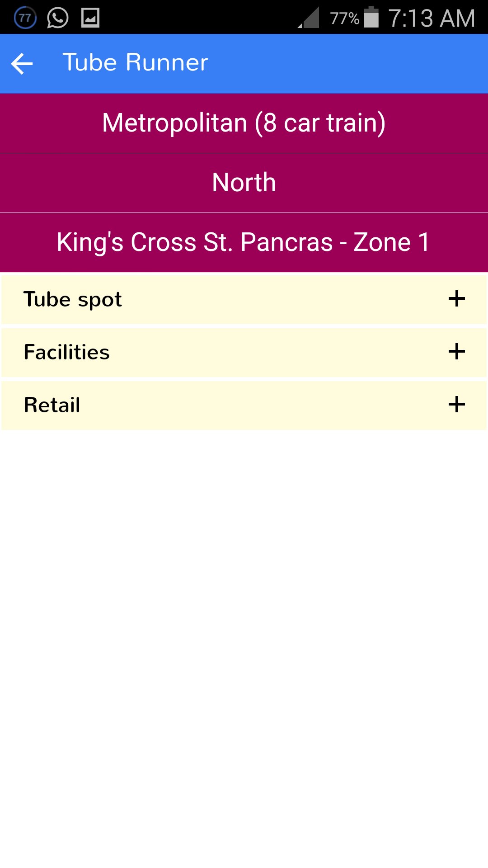Tap empty white area below Retail
This screenshot has width=488, height=868.
pyautogui.click(x=244, y=633)
